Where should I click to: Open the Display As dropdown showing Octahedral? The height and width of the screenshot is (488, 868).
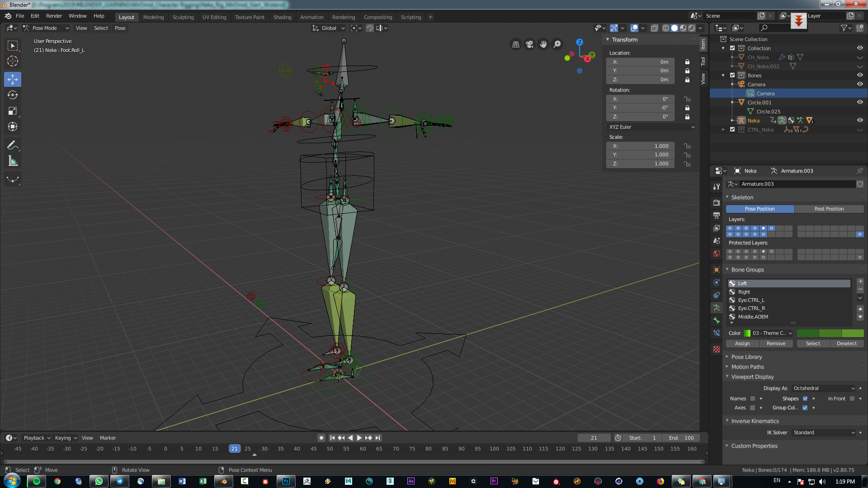pyautogui.click(x=823, y=388)
